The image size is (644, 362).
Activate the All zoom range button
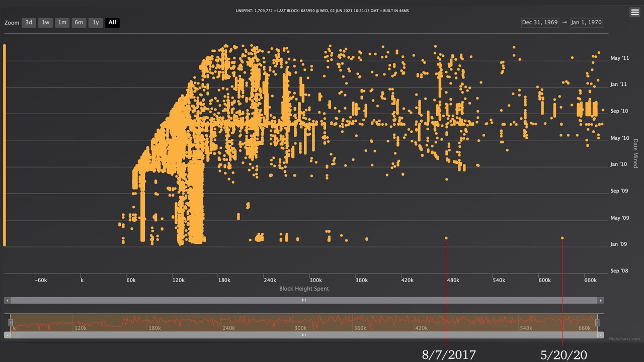pyautogui.click(x=112, y=22)
